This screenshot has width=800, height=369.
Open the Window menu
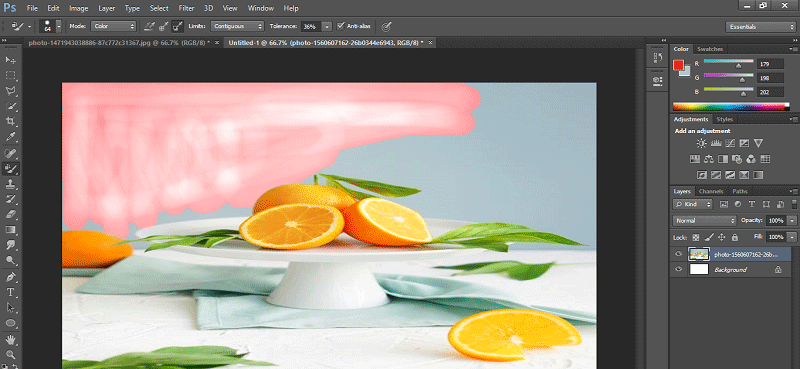260,8
